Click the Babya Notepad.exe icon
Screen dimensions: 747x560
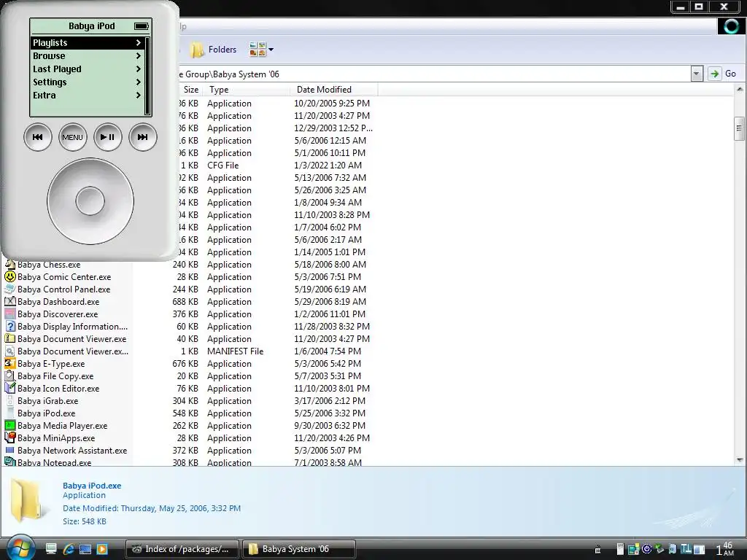[9, 462]
